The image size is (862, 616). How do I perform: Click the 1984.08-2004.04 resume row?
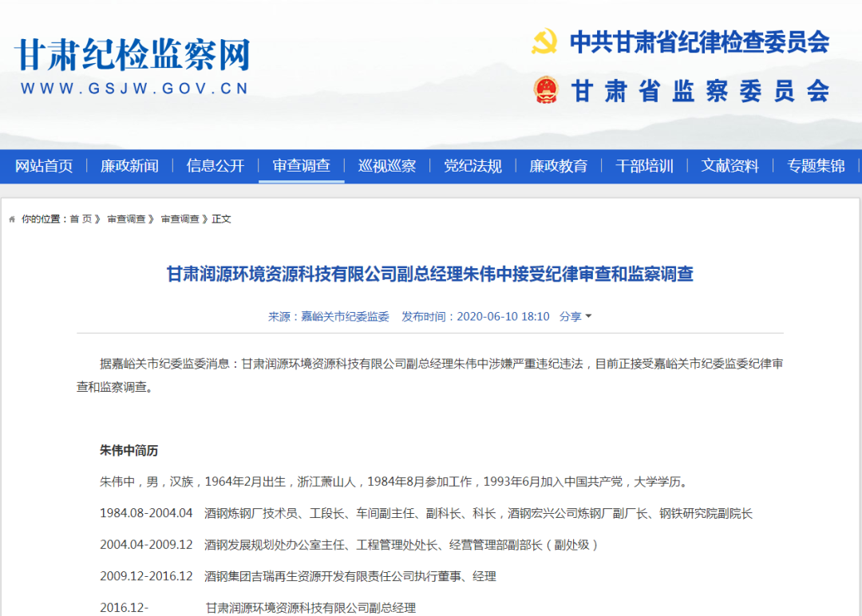(426, 513)
